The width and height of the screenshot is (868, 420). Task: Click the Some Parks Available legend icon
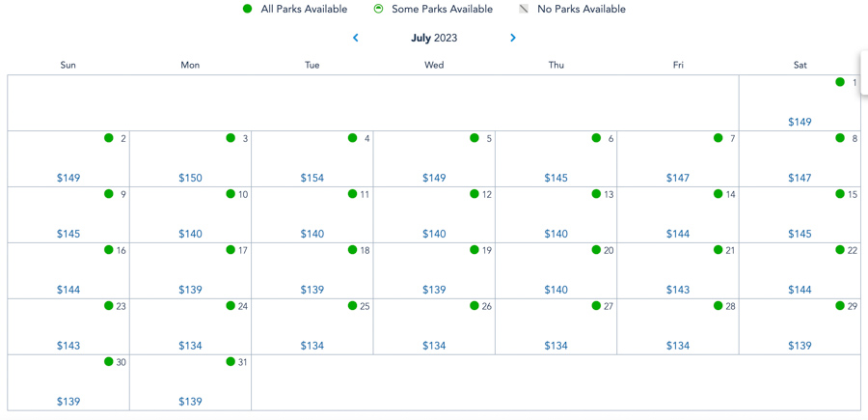[378, 10]
